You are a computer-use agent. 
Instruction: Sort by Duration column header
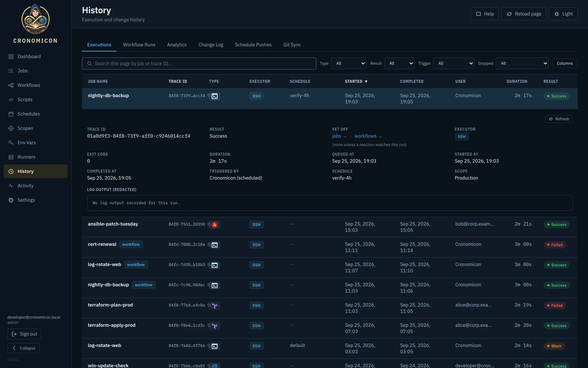click(x=517, y=81)
